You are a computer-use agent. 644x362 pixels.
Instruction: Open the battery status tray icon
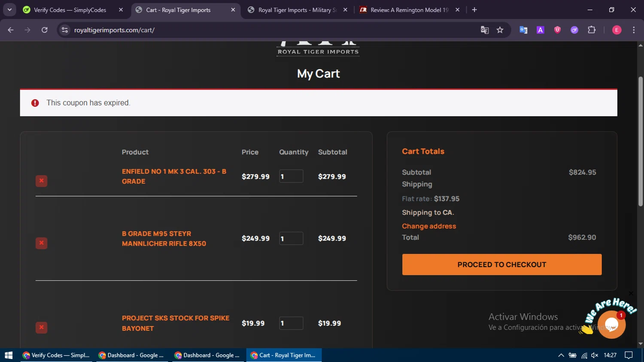pos(573,355)
